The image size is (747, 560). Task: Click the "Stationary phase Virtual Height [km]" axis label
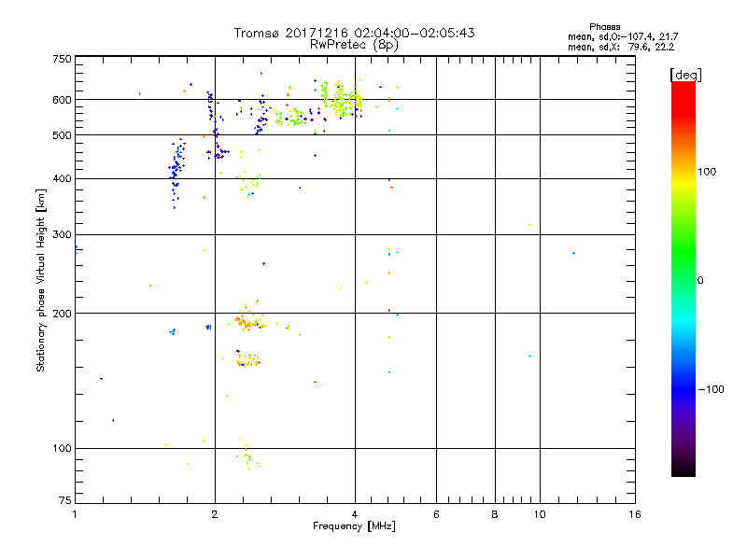40,280
